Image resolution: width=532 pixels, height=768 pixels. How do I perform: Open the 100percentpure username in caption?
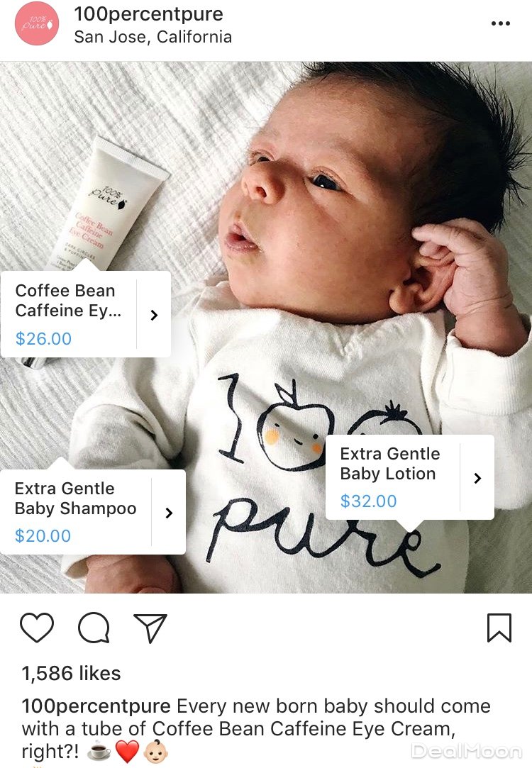(x=96, y=706)
